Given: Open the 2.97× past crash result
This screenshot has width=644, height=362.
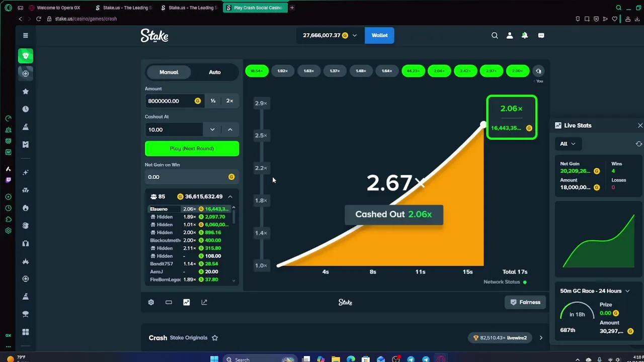Looking at the screenshot, I should point(492,71).
